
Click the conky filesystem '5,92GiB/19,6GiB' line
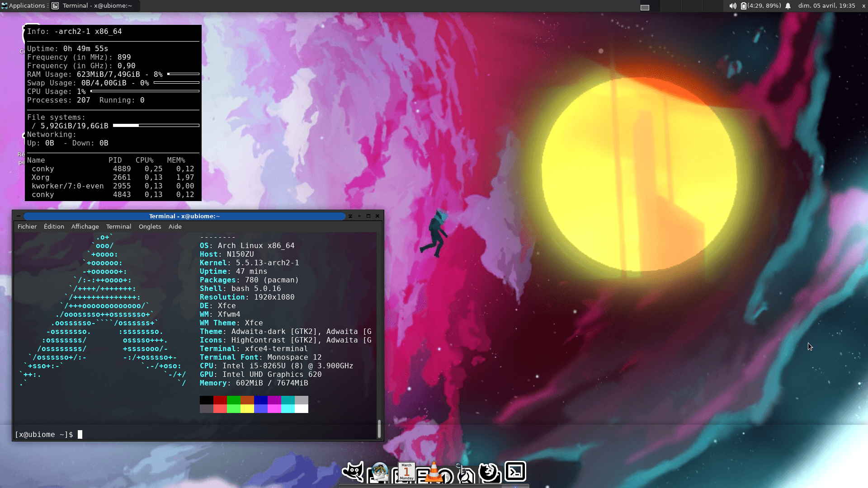click(115, 126)
